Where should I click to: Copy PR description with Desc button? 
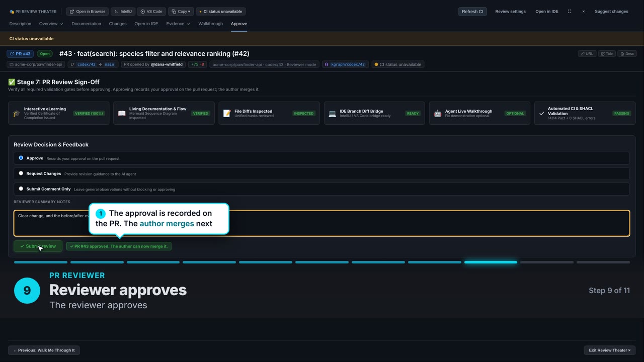pyautogui.click(x=627, y=54)
